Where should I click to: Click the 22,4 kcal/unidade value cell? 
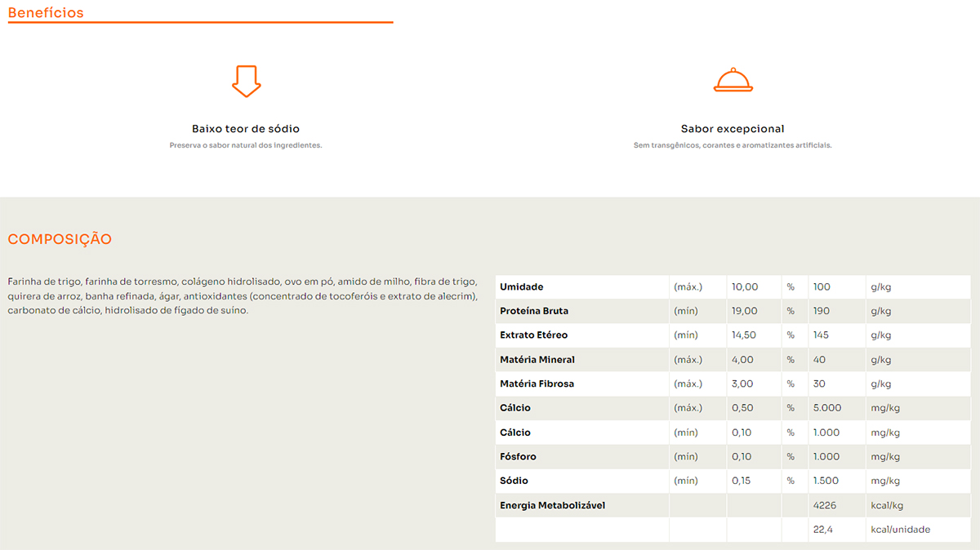(x=823, y=530)
